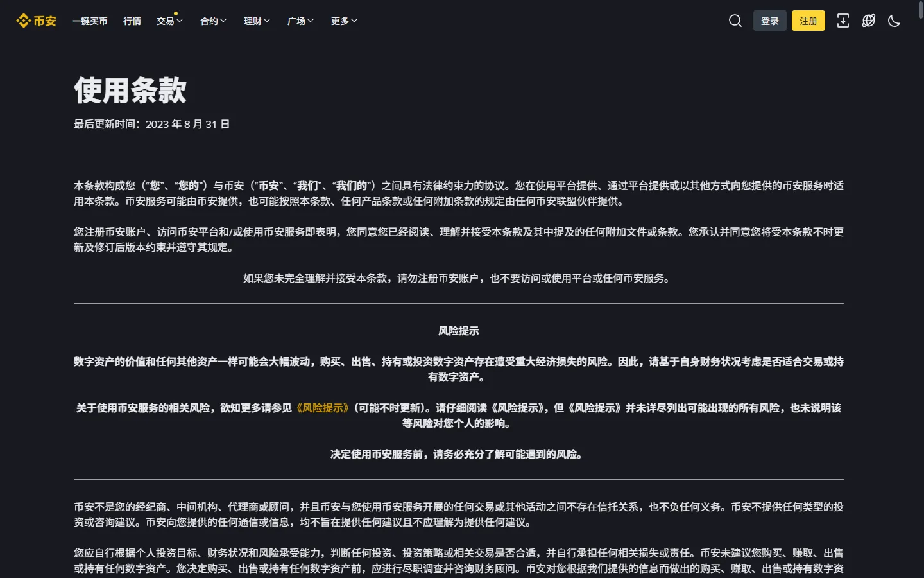Screen dimensions: 924x578
Task: Open the search magnifier icon
Action: tap(735, 21)
